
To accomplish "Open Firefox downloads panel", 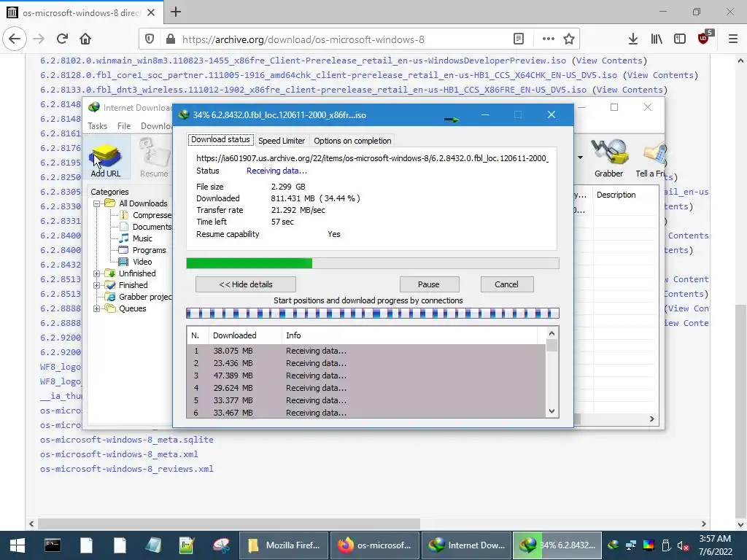I will 632,39.
